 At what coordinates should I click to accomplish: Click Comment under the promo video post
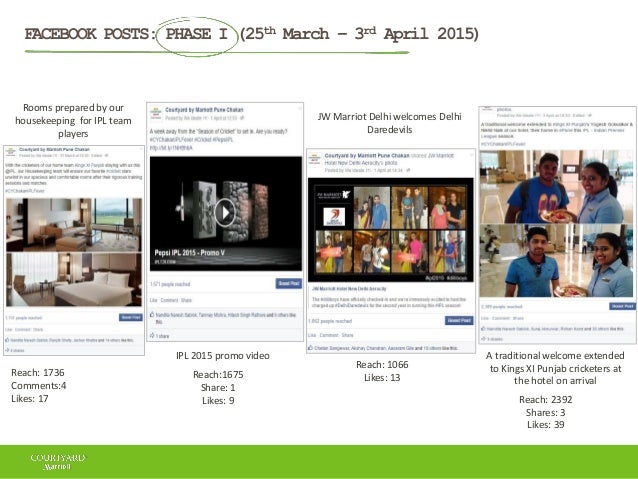pos(169,300)
